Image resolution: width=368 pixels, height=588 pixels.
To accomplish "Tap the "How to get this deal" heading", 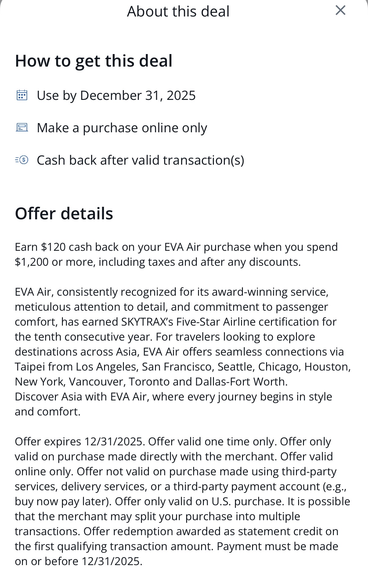I will click(x=94, y=60).
